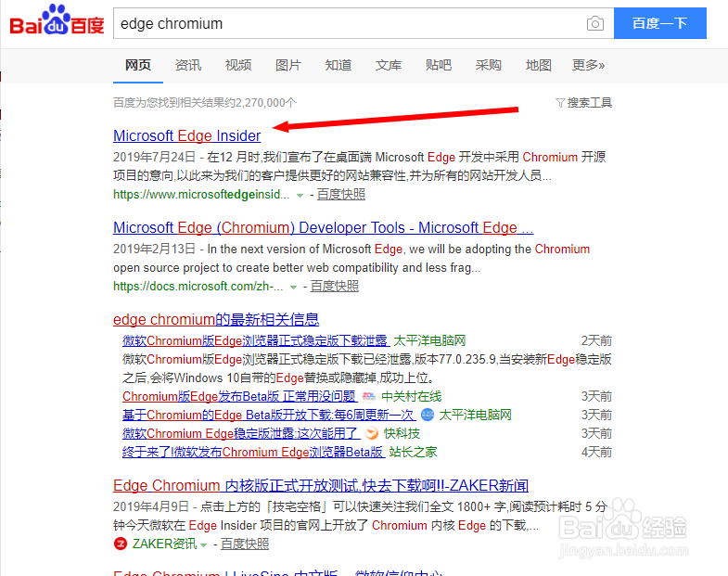Click the 快科技 source icon
This screenshot has height=576, width=728.
point(372,433)
